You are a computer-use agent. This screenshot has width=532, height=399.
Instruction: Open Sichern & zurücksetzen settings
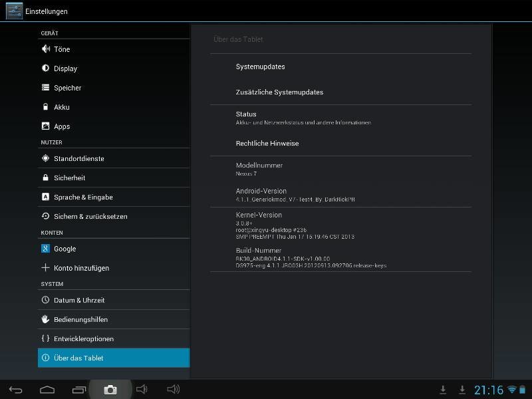114,216
